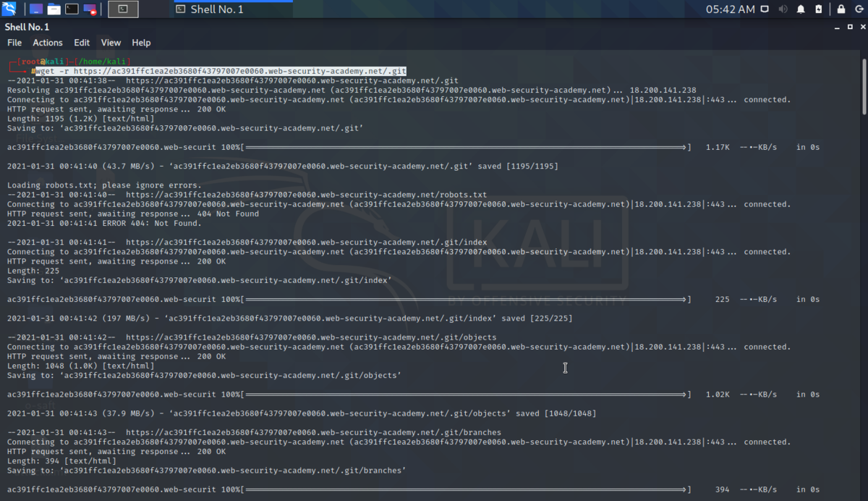
Task: Click the '404 Not Found' response text
Action: (229, 214)
